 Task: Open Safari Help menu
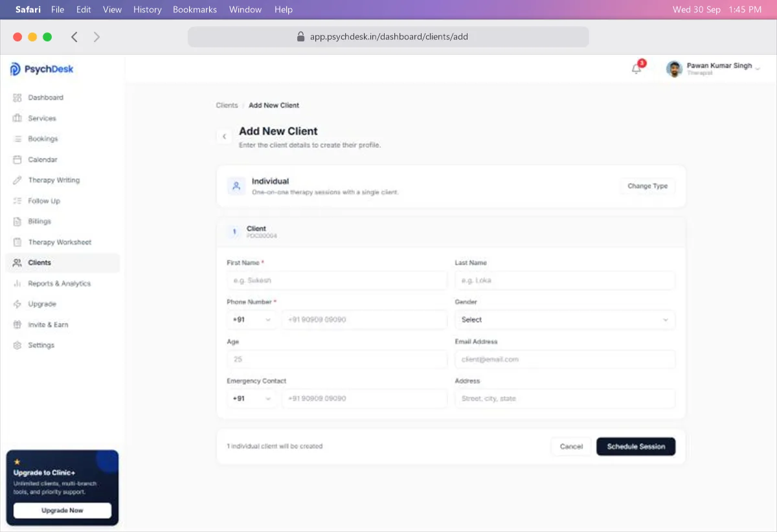pyautogui.click(x=284, y=10)
